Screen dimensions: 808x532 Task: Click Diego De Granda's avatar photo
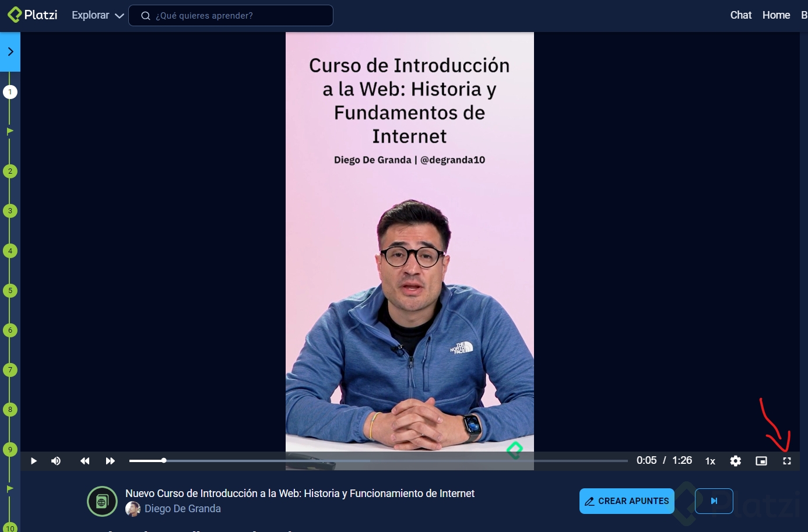click(133, 509)
